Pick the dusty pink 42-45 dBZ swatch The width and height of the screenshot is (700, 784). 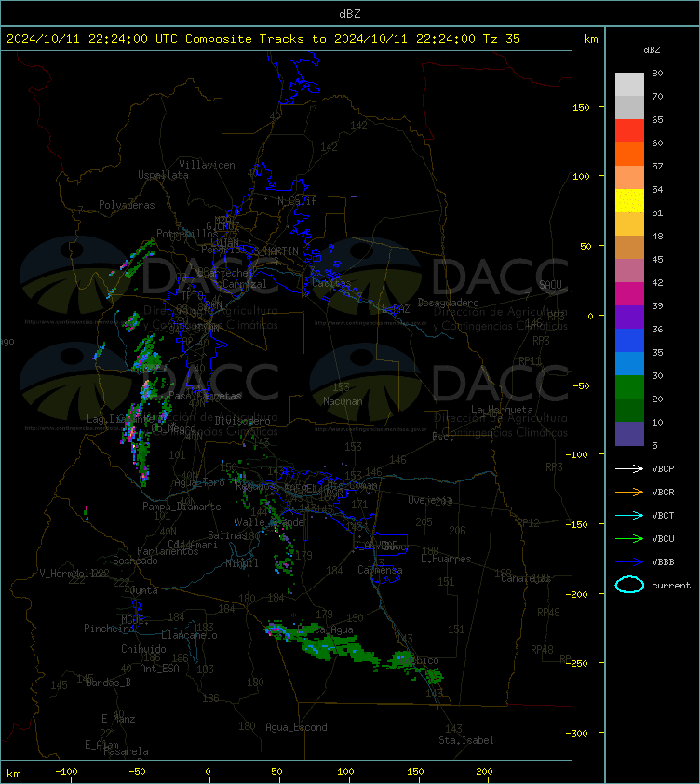629,271
